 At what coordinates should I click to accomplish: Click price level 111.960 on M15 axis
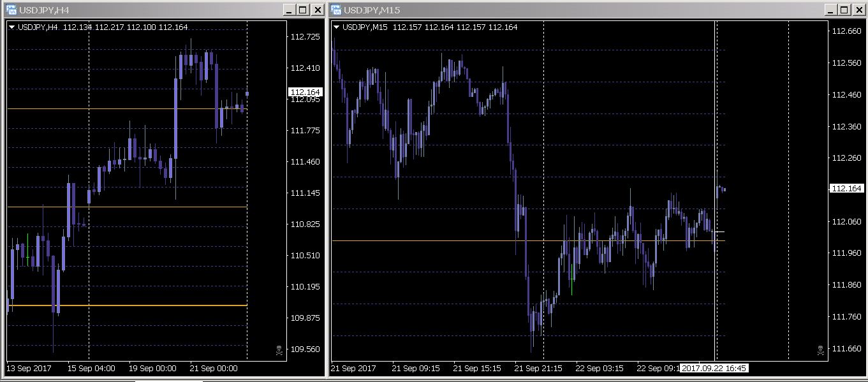846,253
